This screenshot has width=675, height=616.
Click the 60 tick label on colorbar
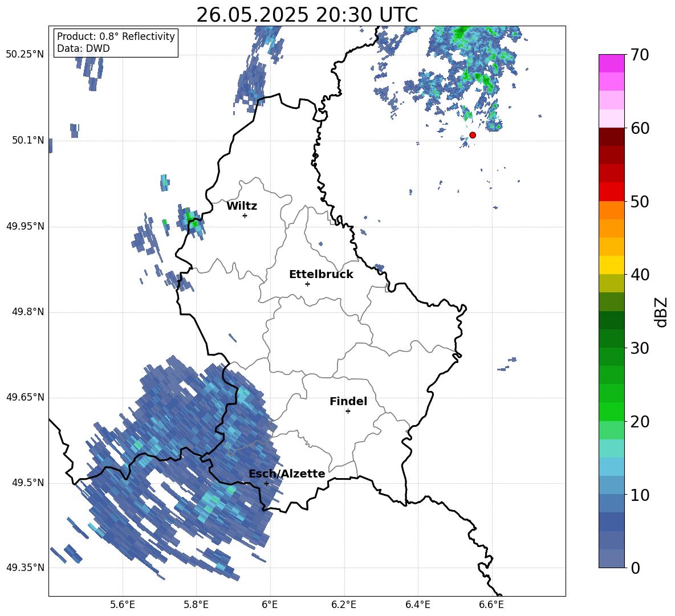tap(640, 128)
